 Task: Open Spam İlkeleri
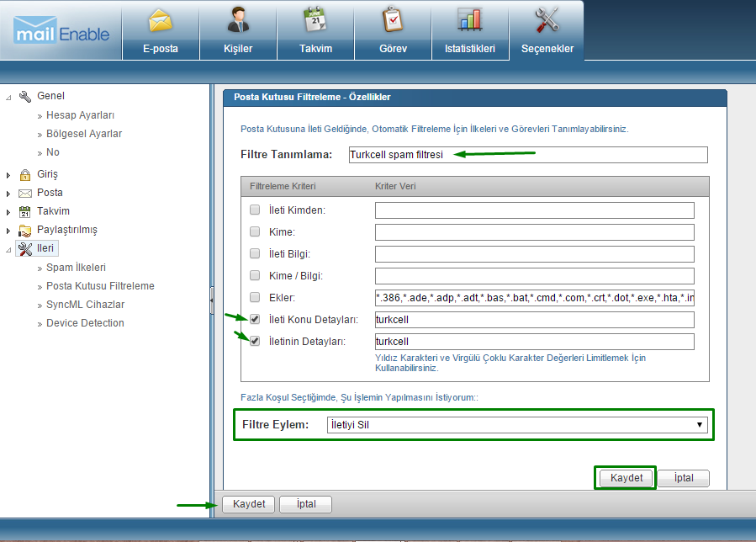76,268
